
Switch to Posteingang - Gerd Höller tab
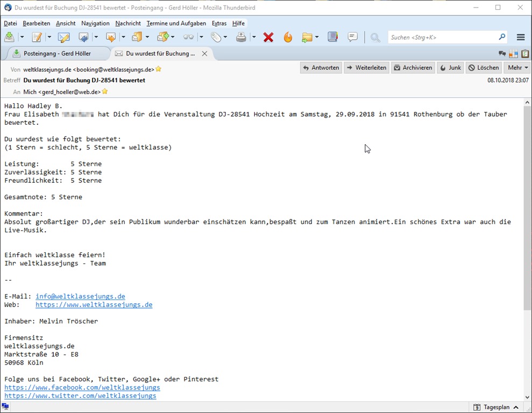coord(56,54)
